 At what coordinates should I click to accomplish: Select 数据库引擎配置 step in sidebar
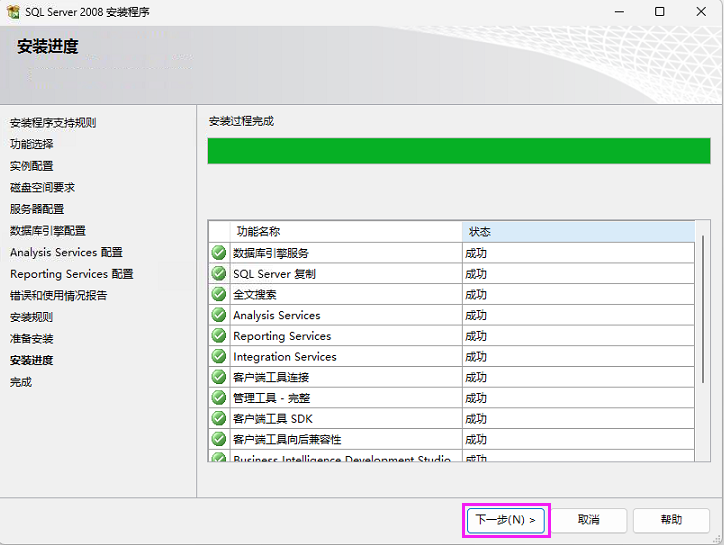(x=48, y=230)
